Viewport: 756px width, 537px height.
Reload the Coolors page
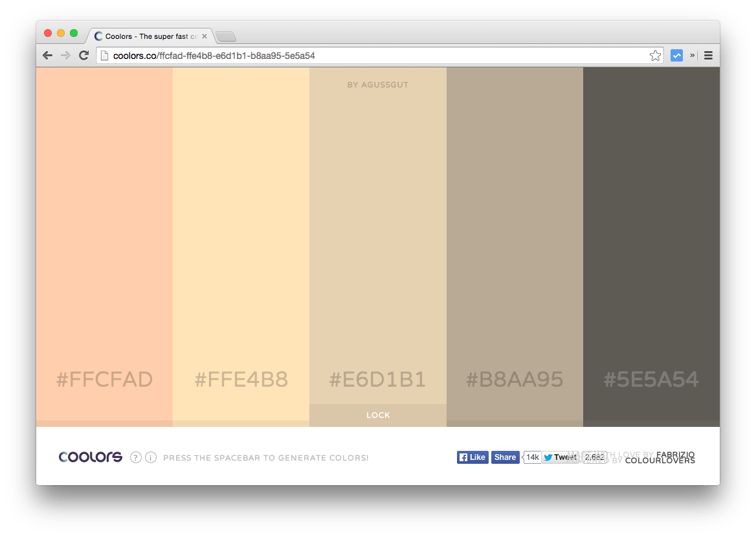83,56
